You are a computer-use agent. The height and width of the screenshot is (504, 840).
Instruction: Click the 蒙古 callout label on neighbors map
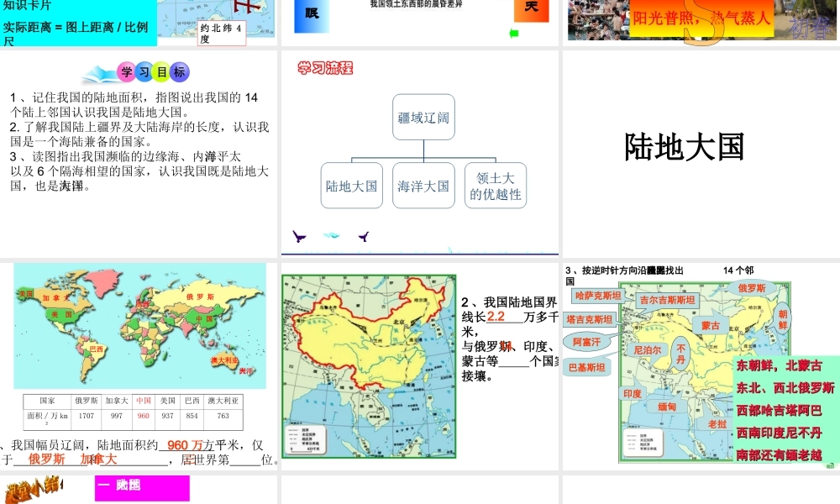[x=711, y=325]
